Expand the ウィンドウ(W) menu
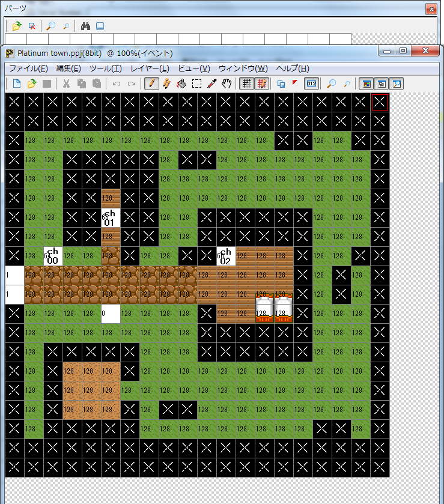Image resolution: width=444 pixels, height=504 pixels. pos(243,68)
